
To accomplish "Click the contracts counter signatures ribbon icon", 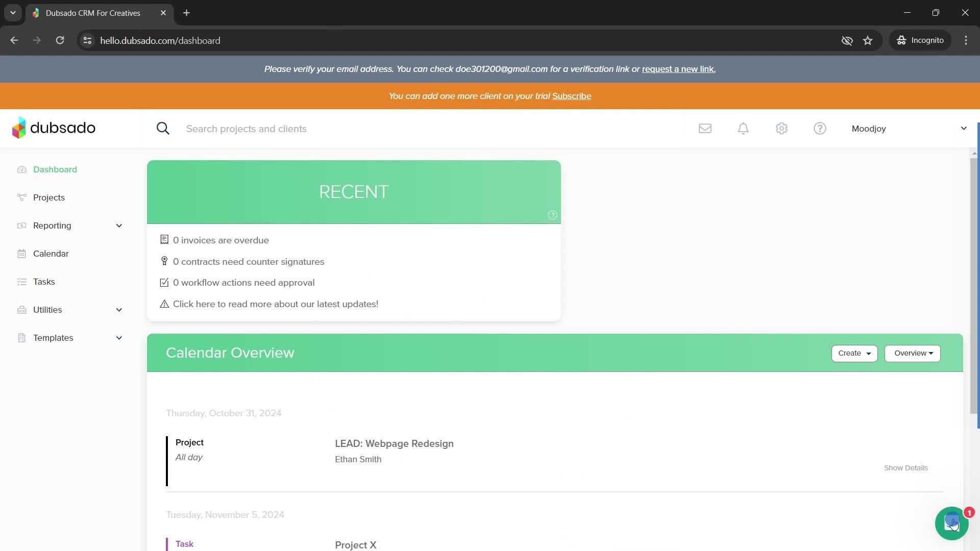I will point(164,261).
